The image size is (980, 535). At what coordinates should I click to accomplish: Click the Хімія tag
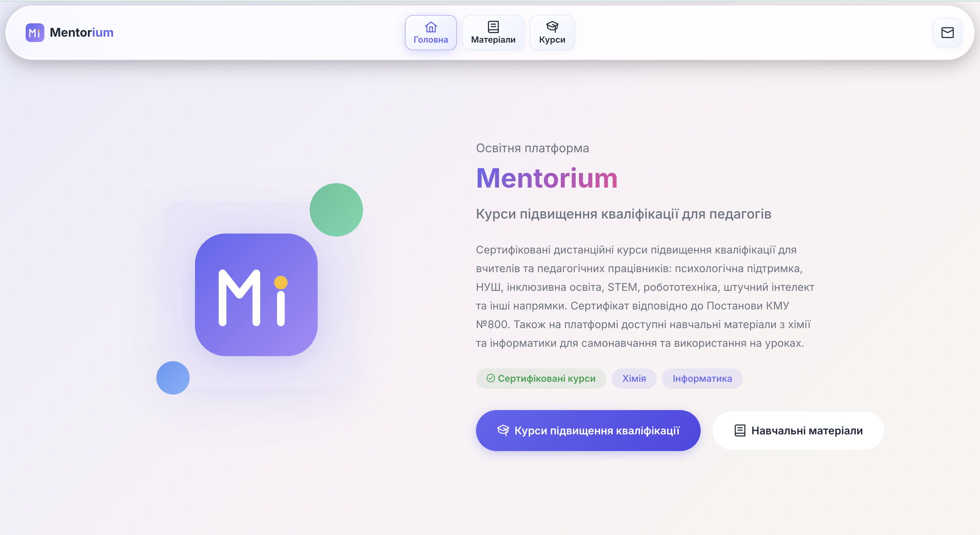click(634, 378)
